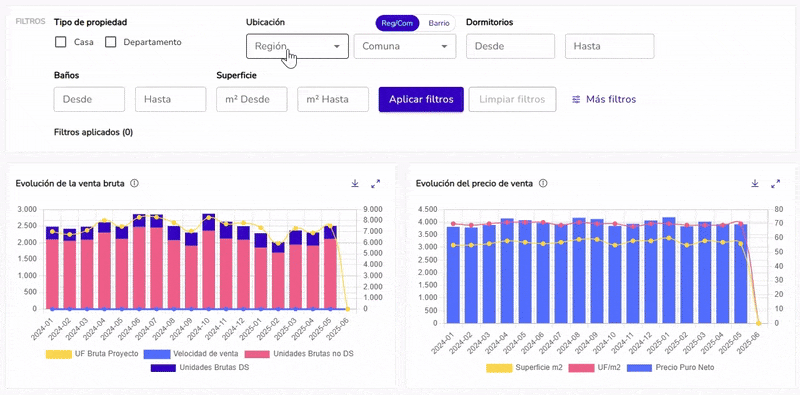
Task: Show info for Evolución de la venta bruta
Action: click(x=134, y=183)
